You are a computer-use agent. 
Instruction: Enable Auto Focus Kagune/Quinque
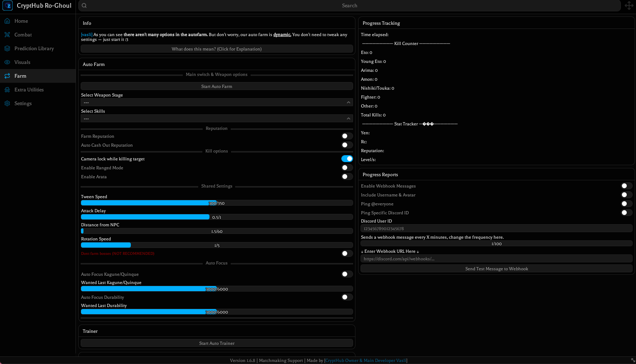[347, 274]
